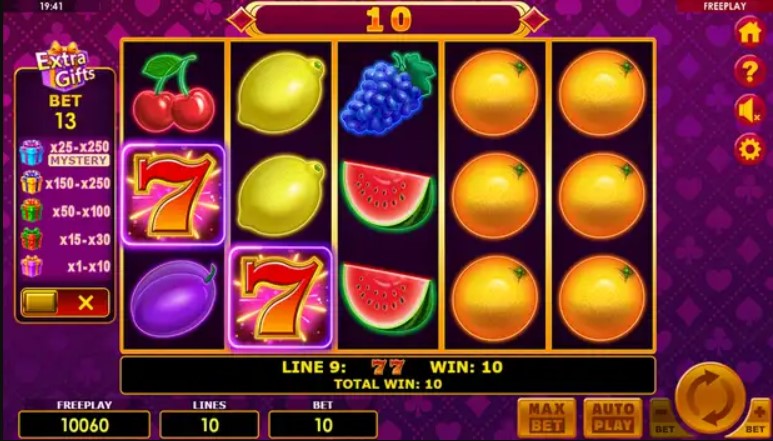
Task: Toggle the Extra Gifts switch
Action: click(x=65, y=303)
